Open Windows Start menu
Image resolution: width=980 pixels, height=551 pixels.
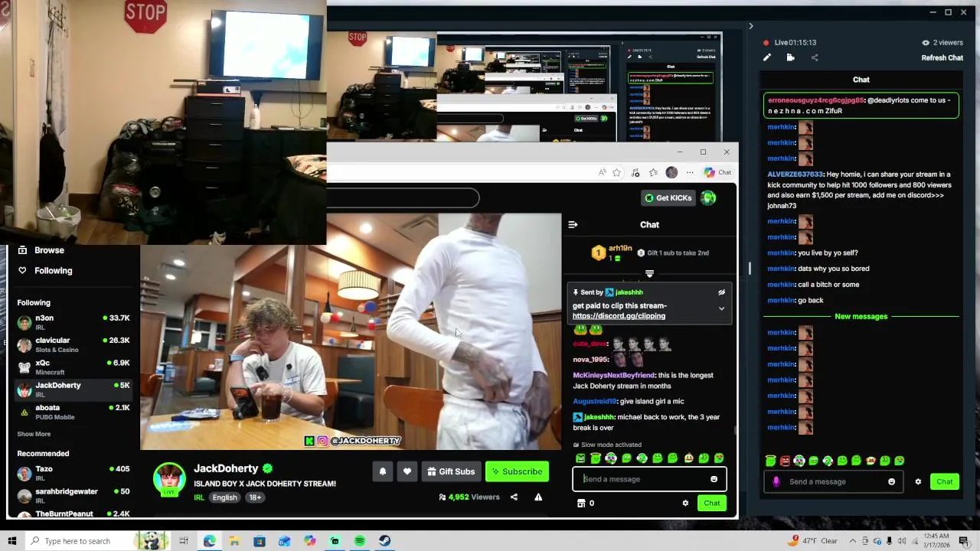tap(12, 541)
